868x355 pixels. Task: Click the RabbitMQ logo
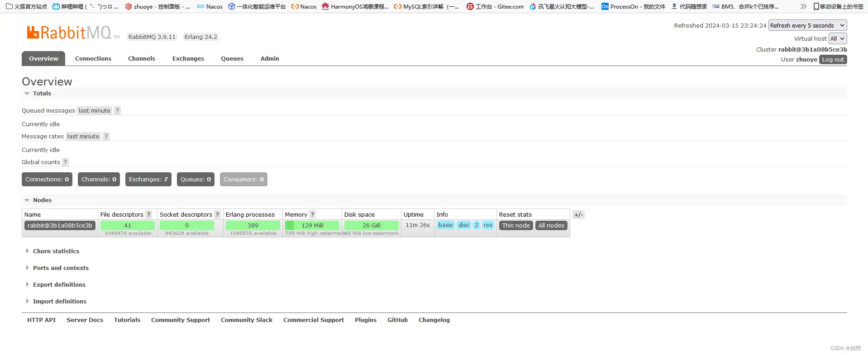point(73,33)
